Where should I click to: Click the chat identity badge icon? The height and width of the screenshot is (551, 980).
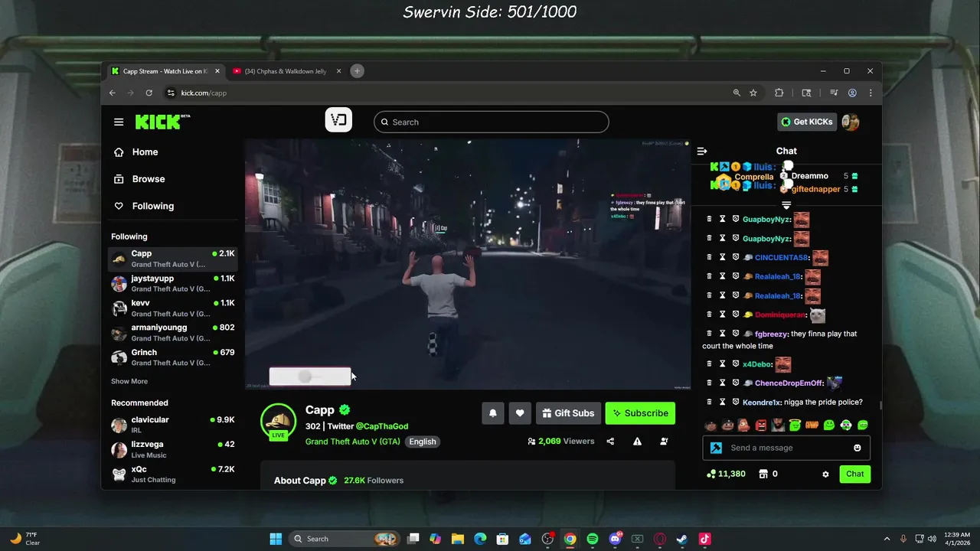[x=716, y=448]
